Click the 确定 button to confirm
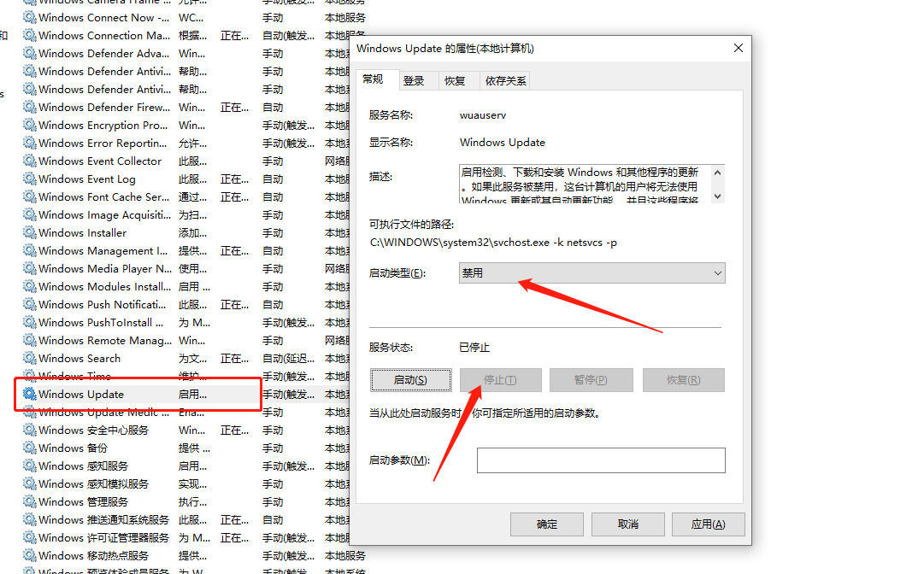The width and height of the screenshot is (924, 574). [x=547, y=524]
